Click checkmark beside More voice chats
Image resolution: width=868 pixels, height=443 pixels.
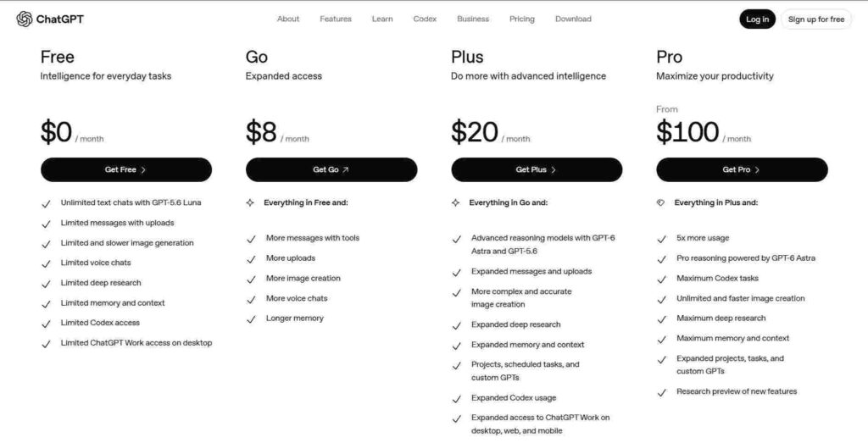click(x=251, y=299)
